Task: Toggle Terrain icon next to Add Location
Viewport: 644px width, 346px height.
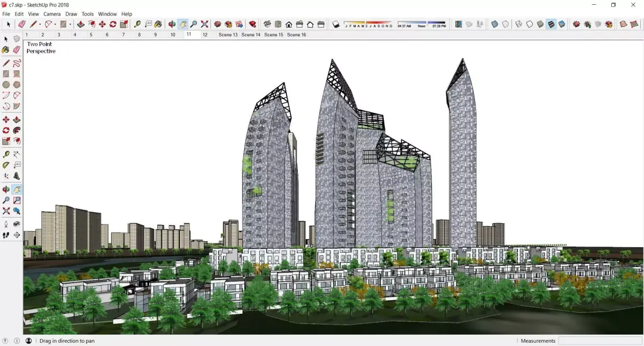Action: click(469, 24)
